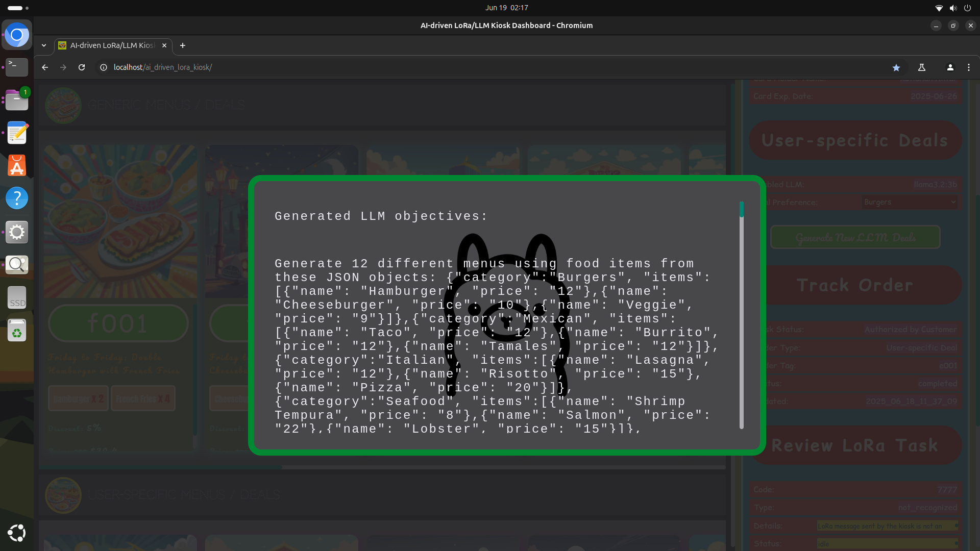Go back to previous page
The width and height of the screenshot is (980, 551).
tap(45, 67)
